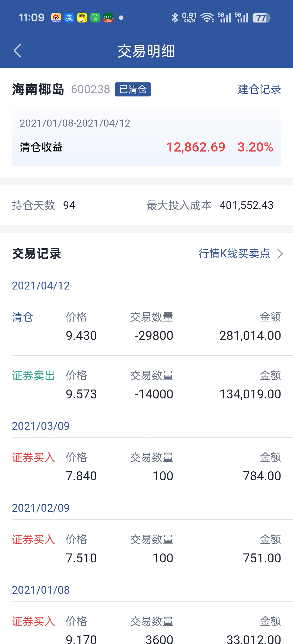Tap the green OPPO notification icon

coord(108,18)
